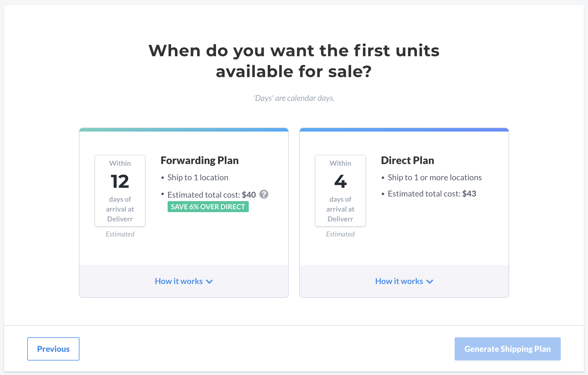Click the 4 days arrival box
This screenshot has height=375, width=588.
[340, 191]
